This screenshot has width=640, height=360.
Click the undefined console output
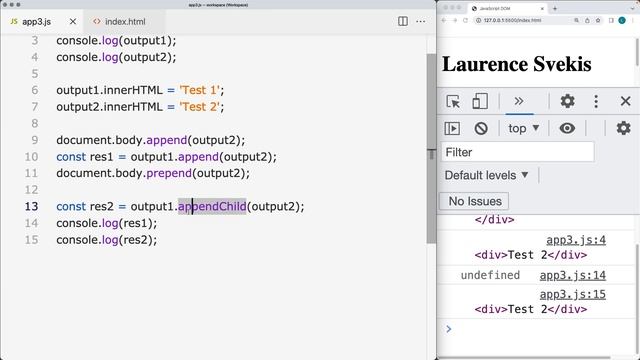click(x=490, y=275)
